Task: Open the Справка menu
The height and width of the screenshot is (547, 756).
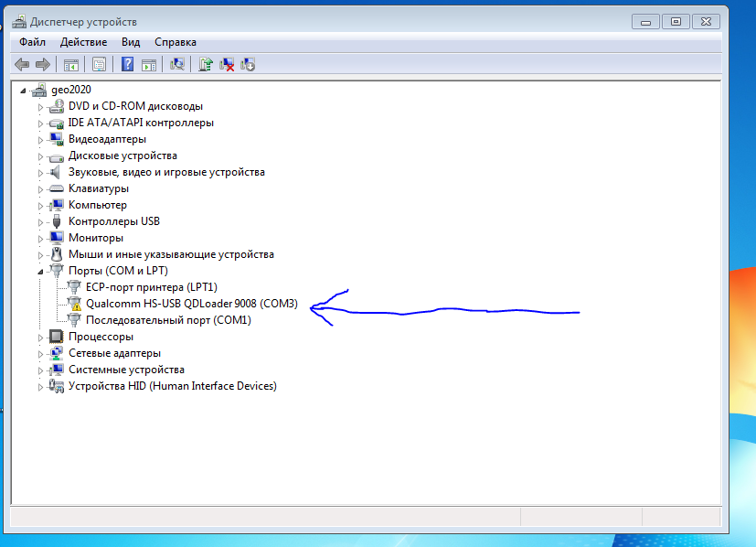Action: coord(176,42)
